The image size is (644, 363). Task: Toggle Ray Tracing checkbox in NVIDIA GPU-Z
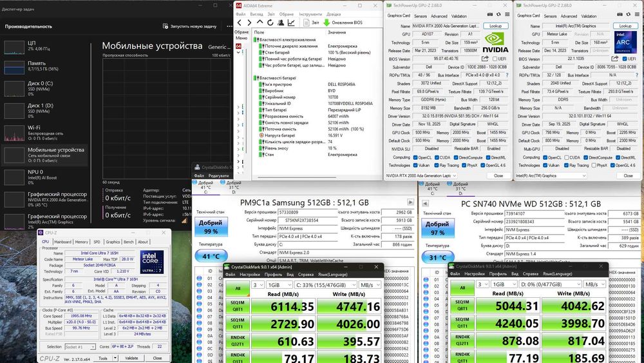pyautogui.click(x=437, y=165)
